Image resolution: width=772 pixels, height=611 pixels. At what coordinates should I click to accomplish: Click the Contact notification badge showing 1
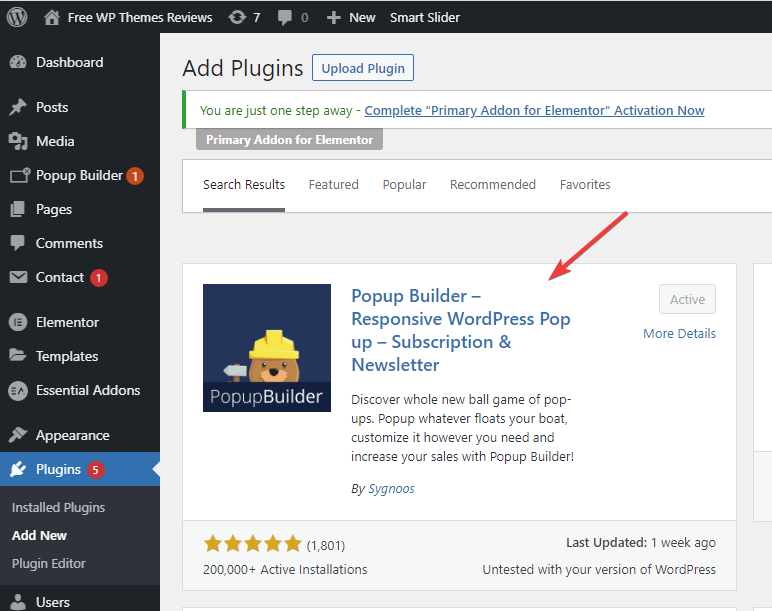[x=98, y=278]
